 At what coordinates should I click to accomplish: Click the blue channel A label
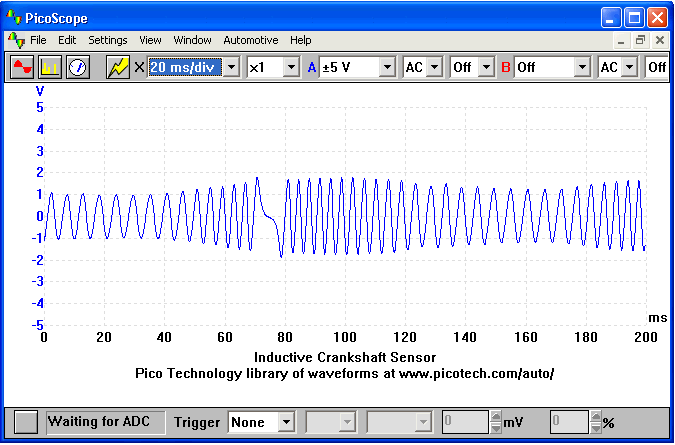(312, 68)
